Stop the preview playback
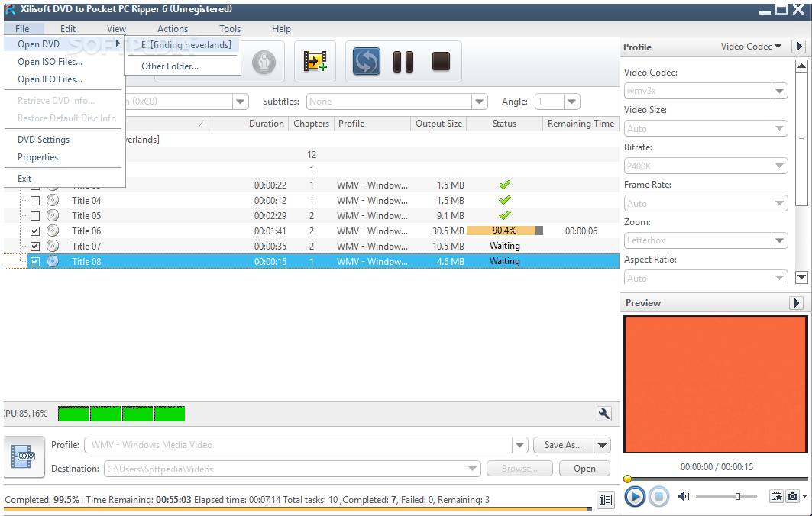 [658, 497]
